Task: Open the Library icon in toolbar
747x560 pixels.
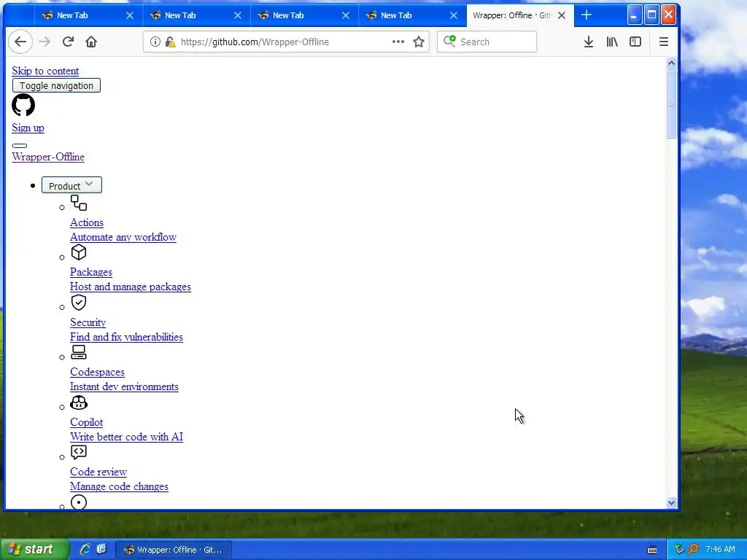Action: [612, 42]
